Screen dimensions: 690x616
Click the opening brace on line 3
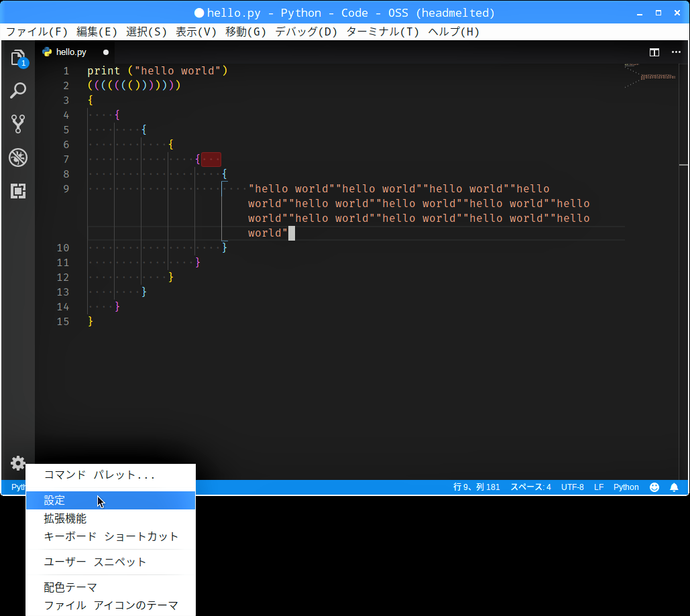pos(91,101)
